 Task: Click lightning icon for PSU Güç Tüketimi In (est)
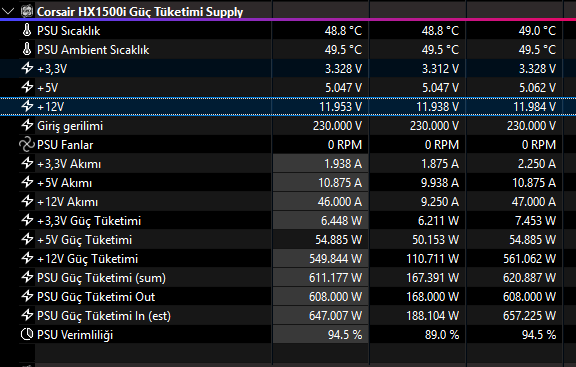pos(27,316)
